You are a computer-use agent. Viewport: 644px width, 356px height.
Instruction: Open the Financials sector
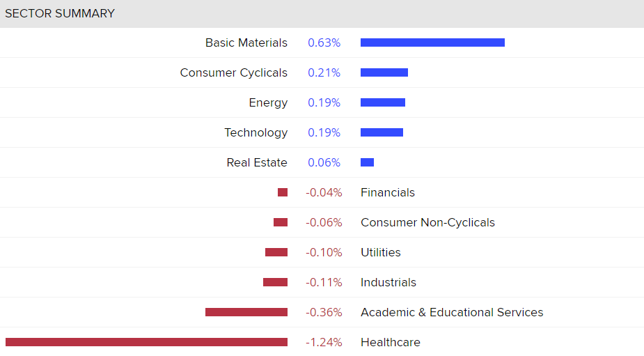pyautogui.click(x=387, y=192)
